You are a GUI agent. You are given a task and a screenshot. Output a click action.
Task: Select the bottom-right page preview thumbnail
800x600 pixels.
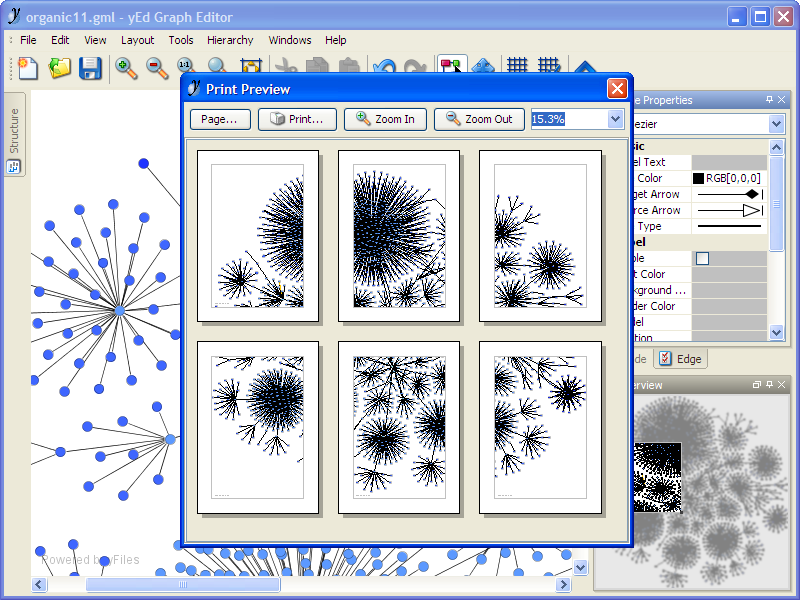540,428
